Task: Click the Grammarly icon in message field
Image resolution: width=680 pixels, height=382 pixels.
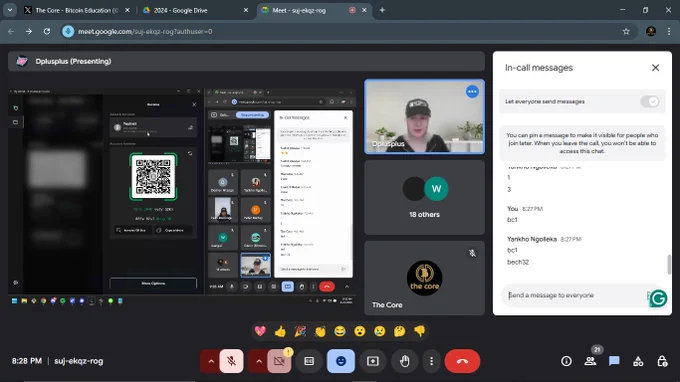Action: tap(658, 298)
